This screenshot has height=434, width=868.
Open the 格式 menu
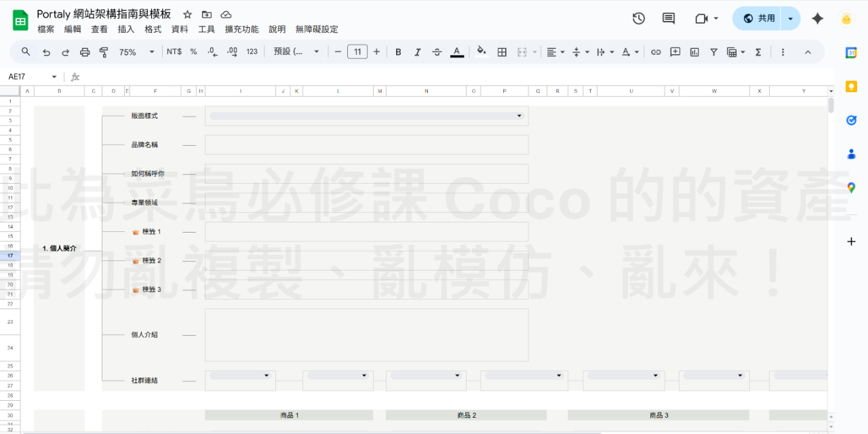[x=153, y=29]
